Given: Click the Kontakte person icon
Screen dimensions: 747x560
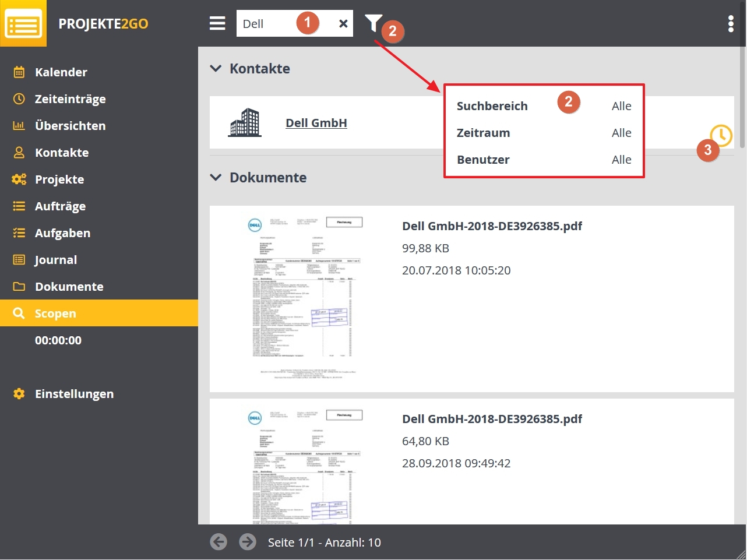Looking at the screenshot, I should click(19, 153).
